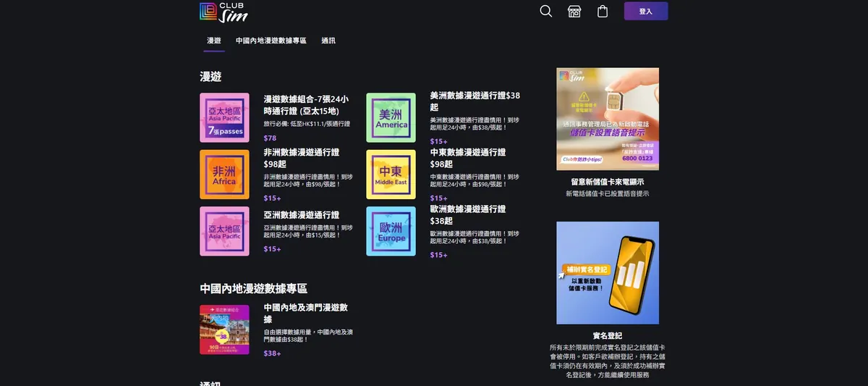Open 亞洲數據漫遊通行證 title link

pyautogui.click(x=302, y=215)
